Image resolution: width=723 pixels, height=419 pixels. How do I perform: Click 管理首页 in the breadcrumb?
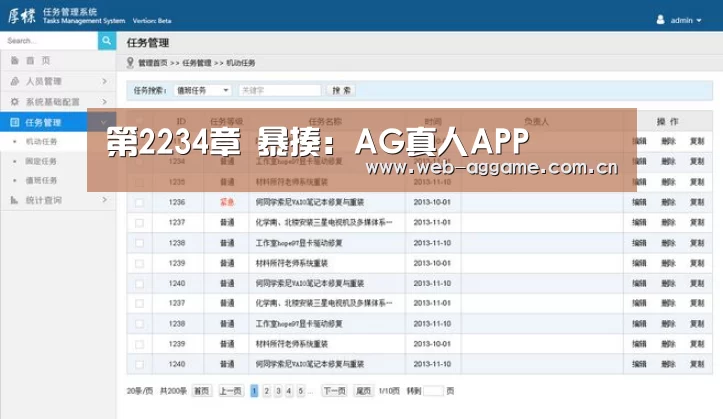153,63
